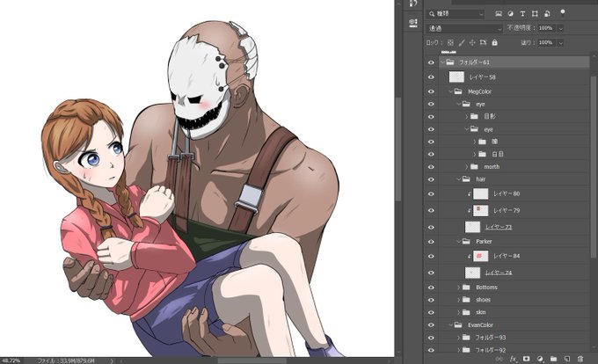Viewport: 598px width, 364px height.
Task: Click folder icon of フォルダー61 group
Action: coord(450,62)
